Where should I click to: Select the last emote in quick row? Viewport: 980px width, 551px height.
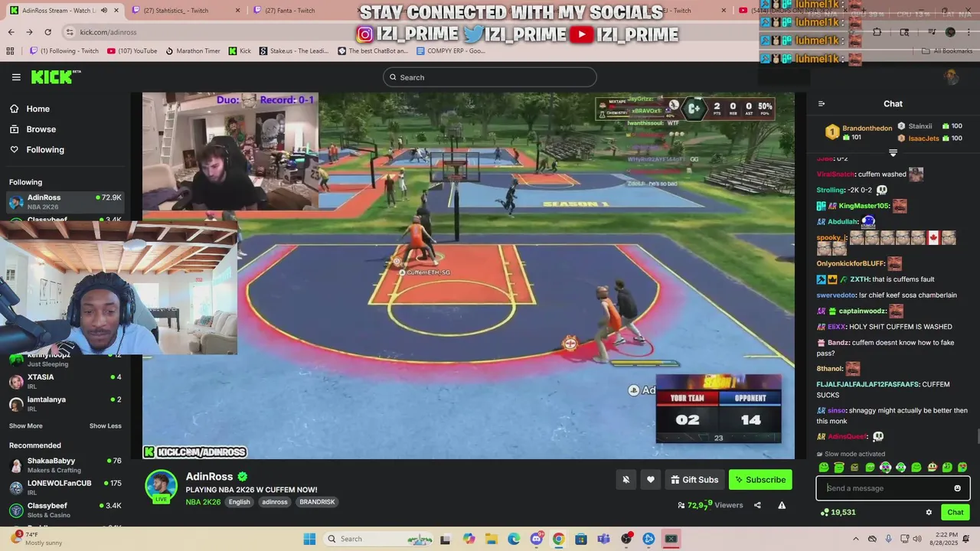pyautogui.click(x=962, y=468)
